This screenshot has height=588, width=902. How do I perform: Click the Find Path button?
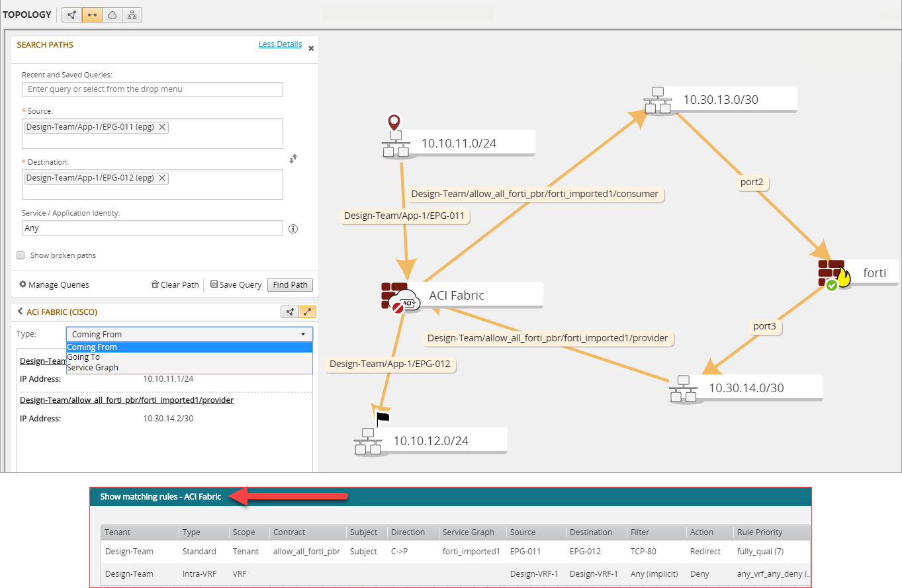point(290,285)
